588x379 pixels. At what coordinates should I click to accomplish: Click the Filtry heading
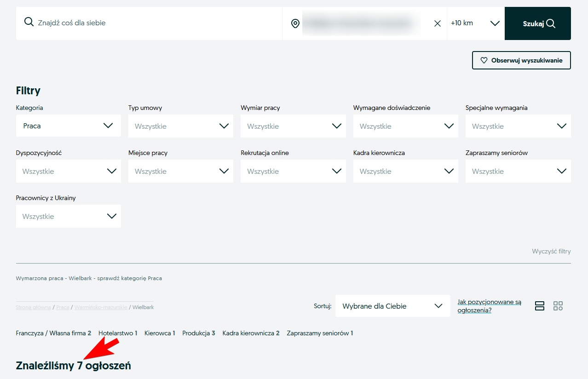click(28, 91)
